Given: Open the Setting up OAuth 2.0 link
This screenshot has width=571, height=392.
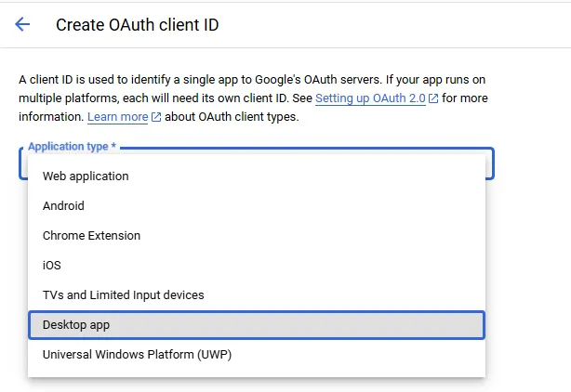Looking at the screenshot, I should (x=370, y=98).
